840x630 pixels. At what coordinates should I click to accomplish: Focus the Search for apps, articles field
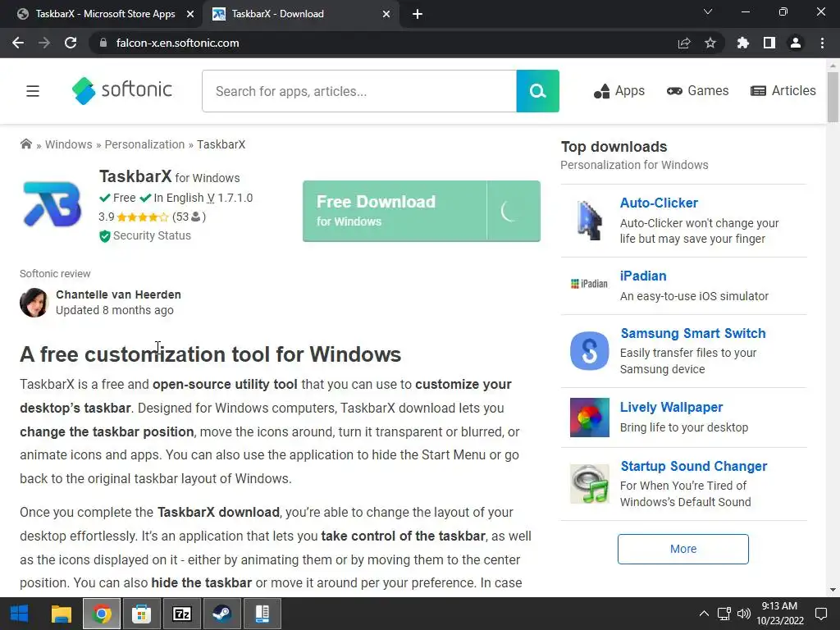click(x=359, y=91)
